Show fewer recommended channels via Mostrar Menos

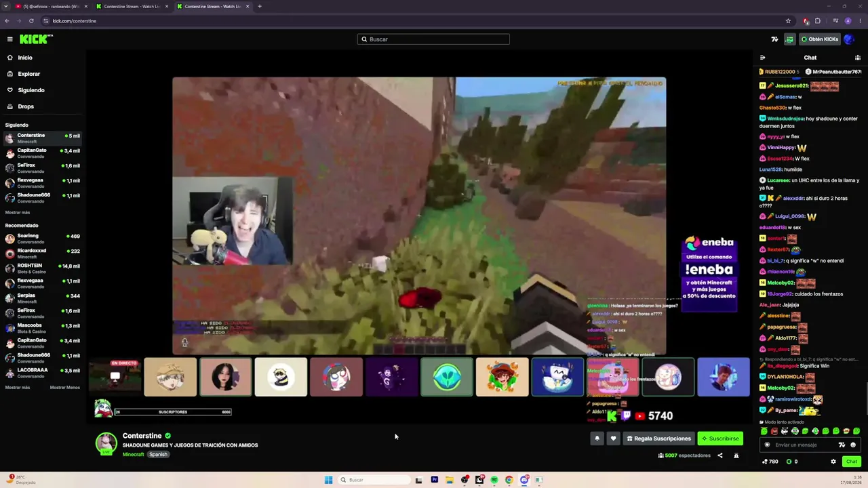tap(65, 388)
